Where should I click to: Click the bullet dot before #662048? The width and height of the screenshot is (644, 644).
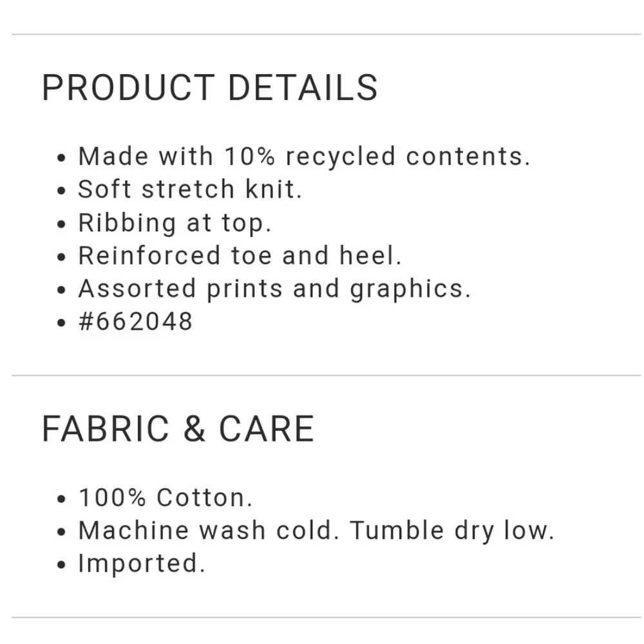click(61, 323)
